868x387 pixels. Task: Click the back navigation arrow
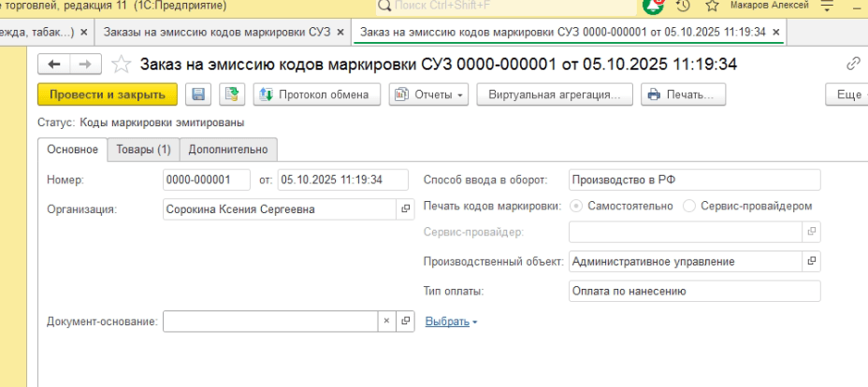pos(53,64)
